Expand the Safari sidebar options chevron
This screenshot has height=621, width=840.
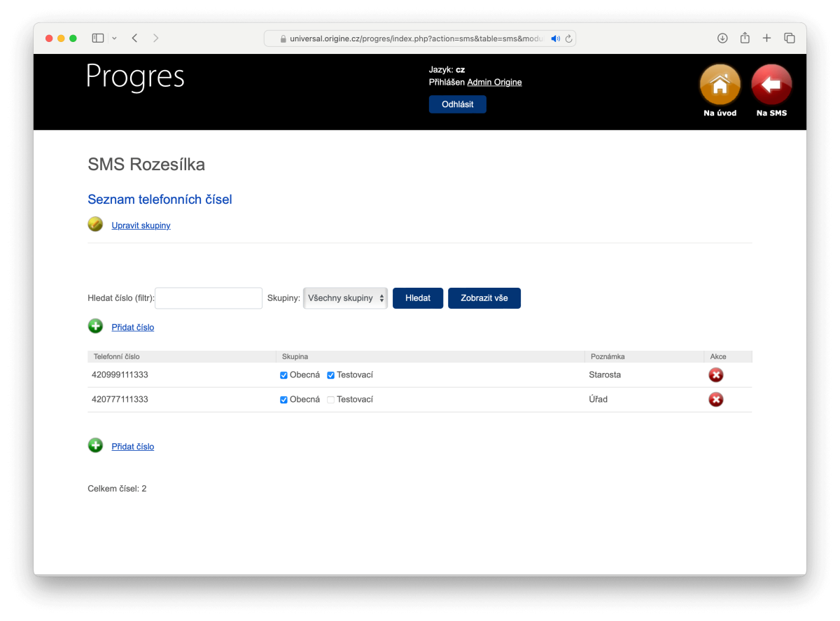click(114, 38)
